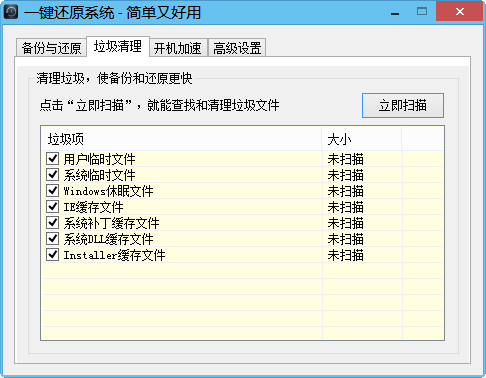486x378 pixels.
Task: Go to the 高级设置 tab
Action: (237, 48)
